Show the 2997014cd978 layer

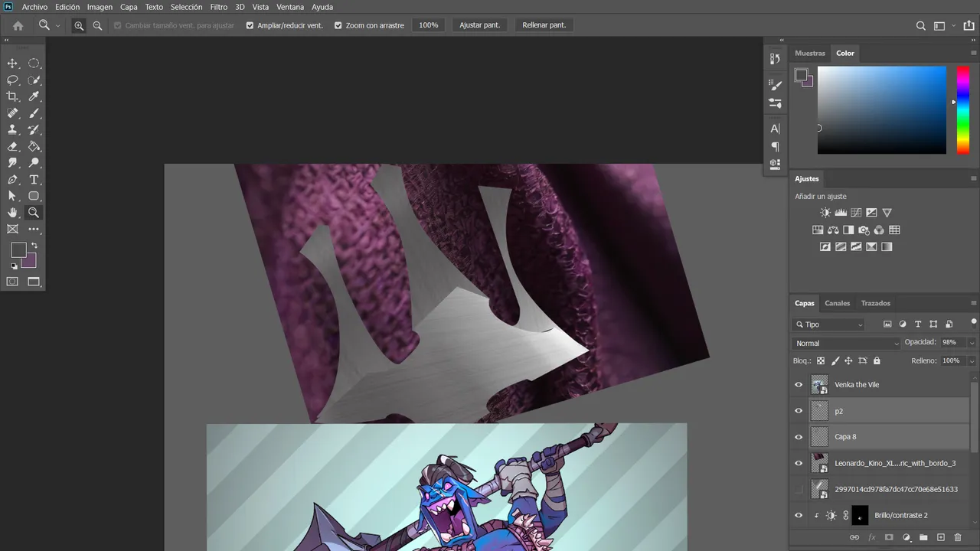tap(799, 489)
